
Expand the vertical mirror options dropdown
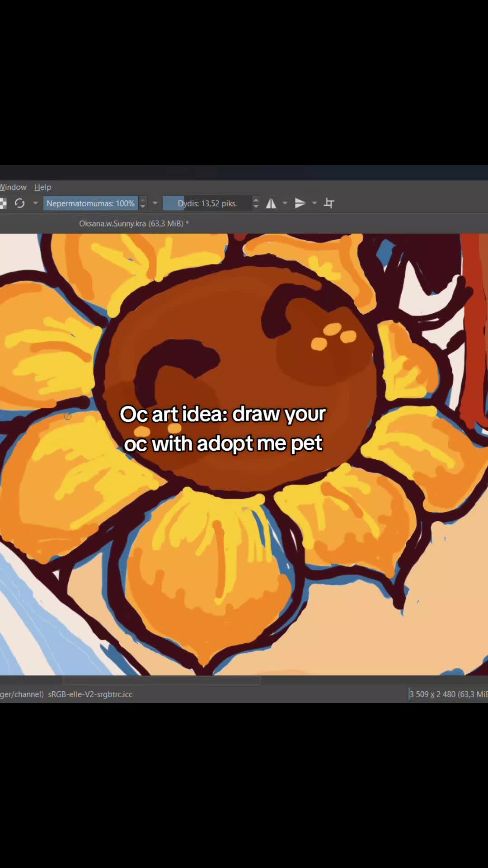(x=314, y=203)
